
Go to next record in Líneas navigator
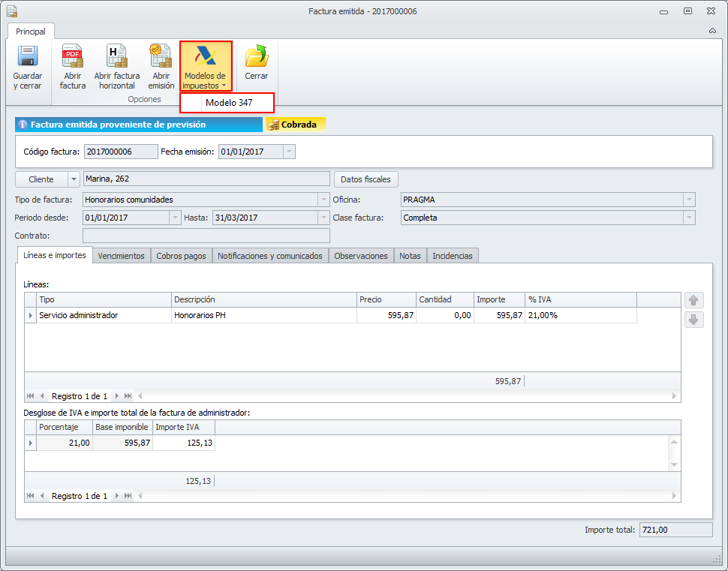(x=117, y=395)
